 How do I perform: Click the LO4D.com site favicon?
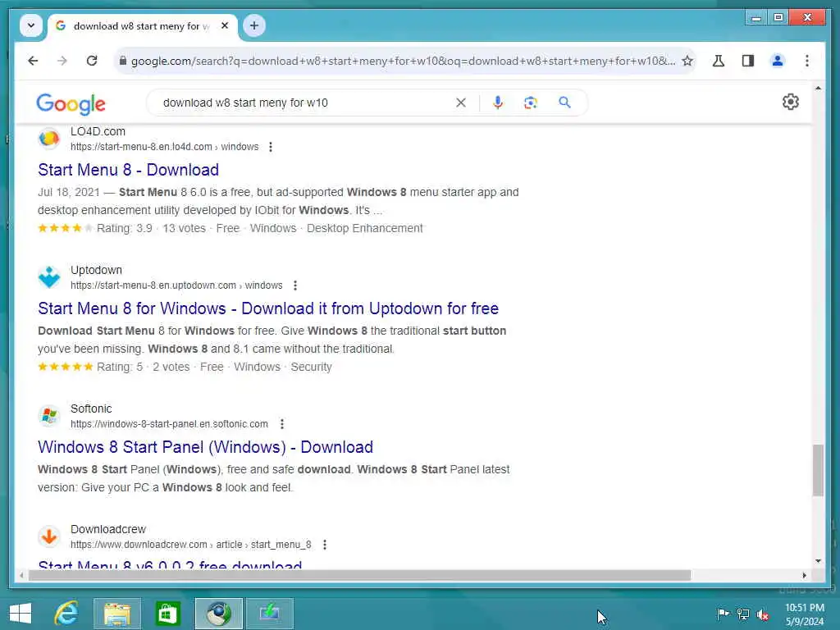[49, 139]
